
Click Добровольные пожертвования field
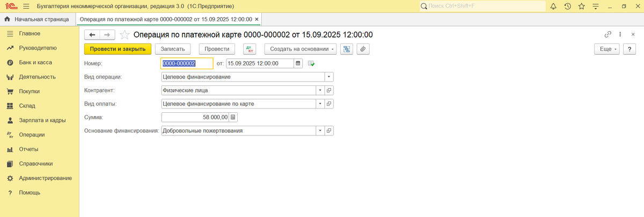239,131
